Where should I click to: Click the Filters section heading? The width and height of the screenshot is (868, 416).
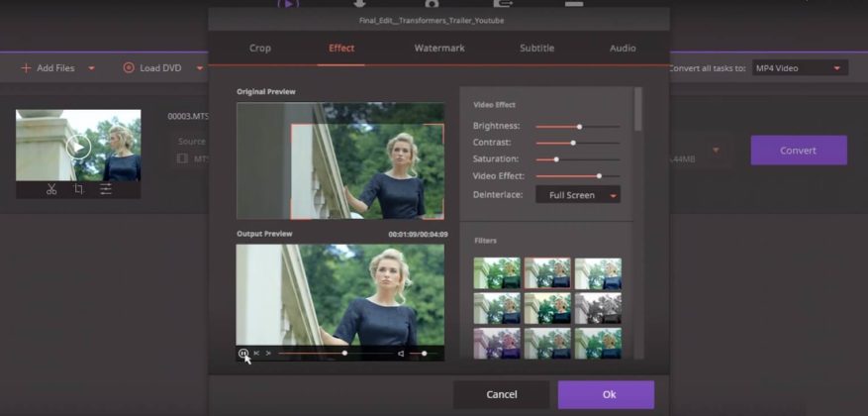tap(486, 241)
